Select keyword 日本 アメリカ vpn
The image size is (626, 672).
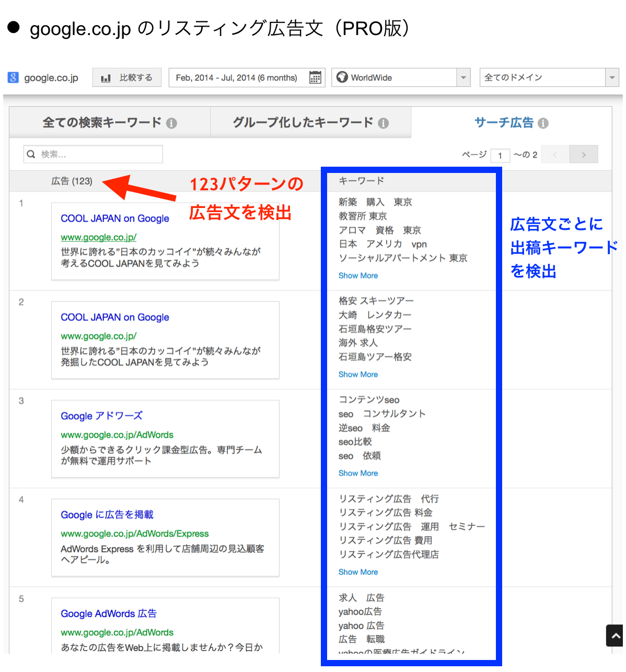point(382,244)
